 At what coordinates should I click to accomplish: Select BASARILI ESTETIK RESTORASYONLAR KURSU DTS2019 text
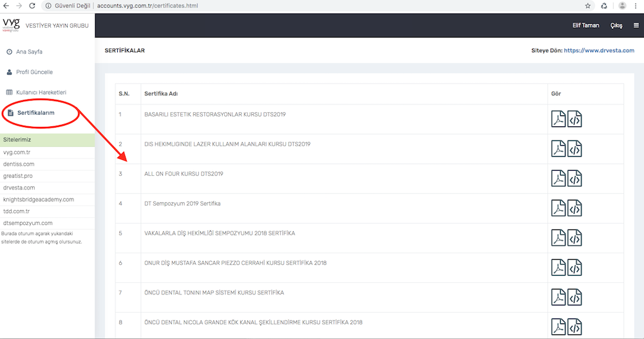tap(215, 115)
